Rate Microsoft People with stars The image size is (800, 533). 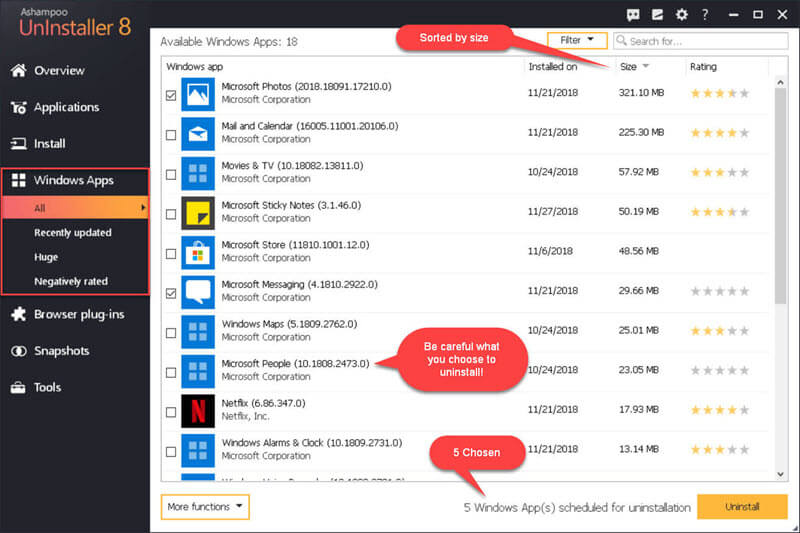pyautogui.click(x=719, y=370)
